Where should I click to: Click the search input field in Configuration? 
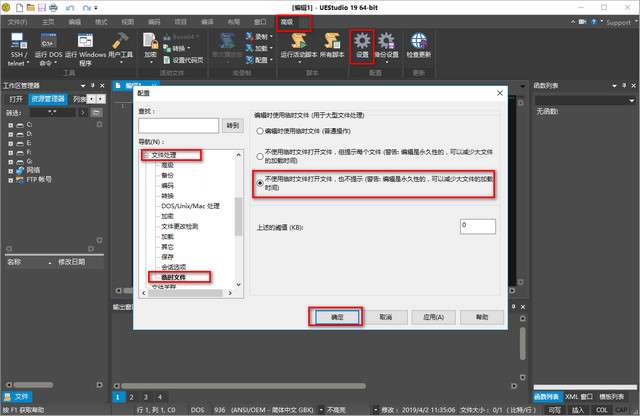[178, 126]
